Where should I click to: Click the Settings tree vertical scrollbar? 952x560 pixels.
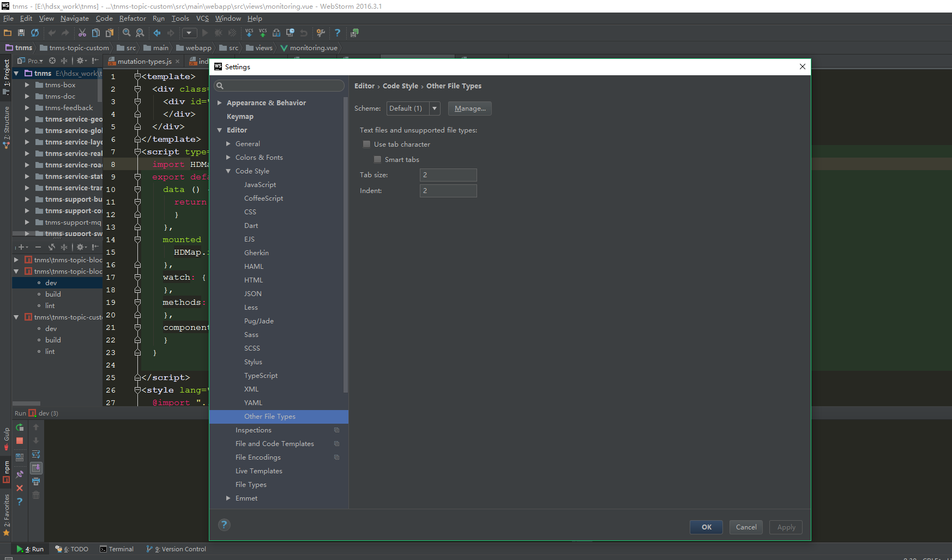(x=346, y=245)
